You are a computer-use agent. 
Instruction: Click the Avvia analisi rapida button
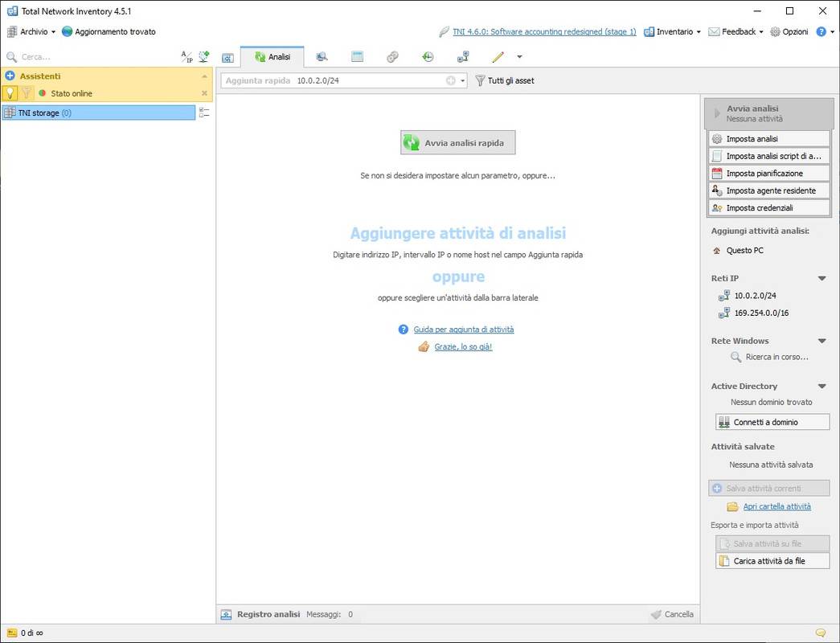[x=458, y=142]
